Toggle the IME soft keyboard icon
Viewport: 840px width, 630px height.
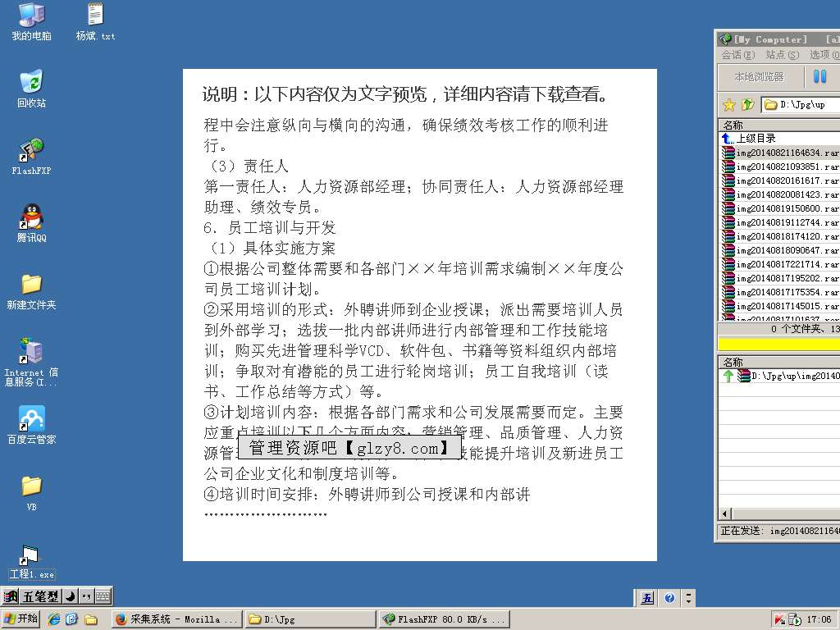(x=103, y=596)
